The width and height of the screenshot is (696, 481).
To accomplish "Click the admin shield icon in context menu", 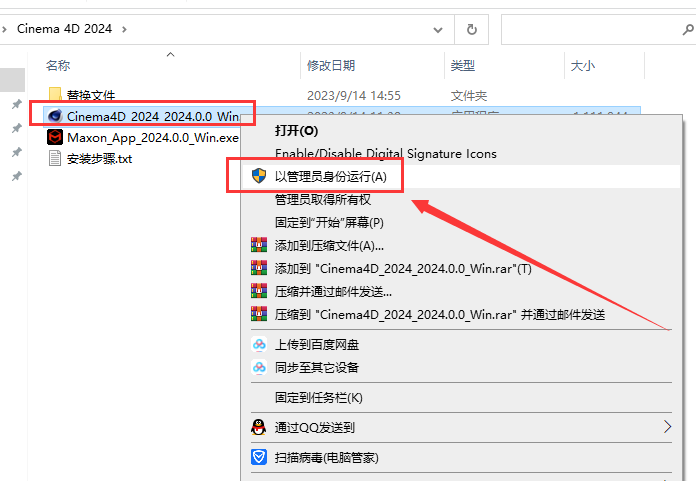I will [x=259, y=176].
